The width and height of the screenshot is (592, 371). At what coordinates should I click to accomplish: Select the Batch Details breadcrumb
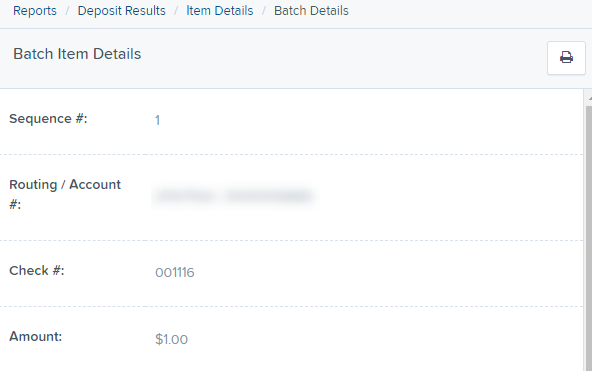(311, 11)
